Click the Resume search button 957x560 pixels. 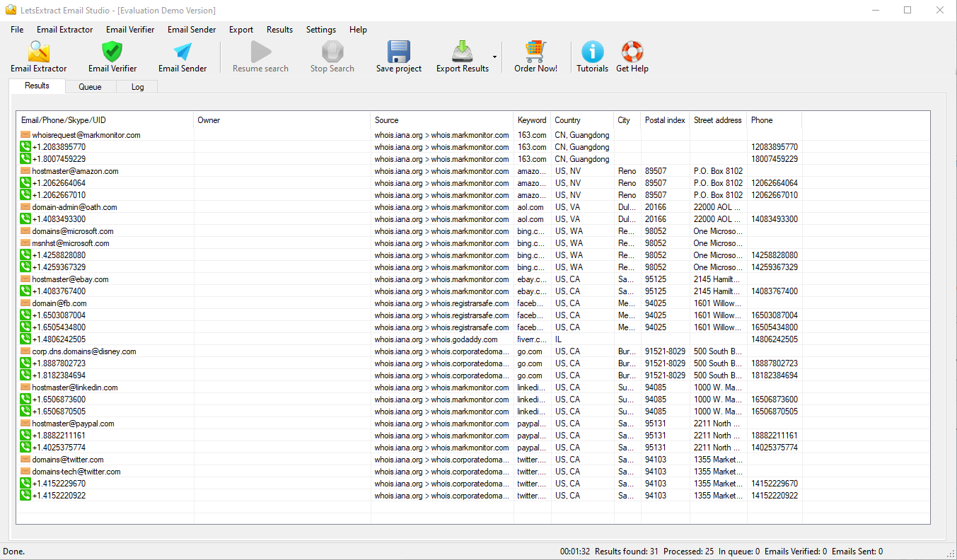click(260, 57)
